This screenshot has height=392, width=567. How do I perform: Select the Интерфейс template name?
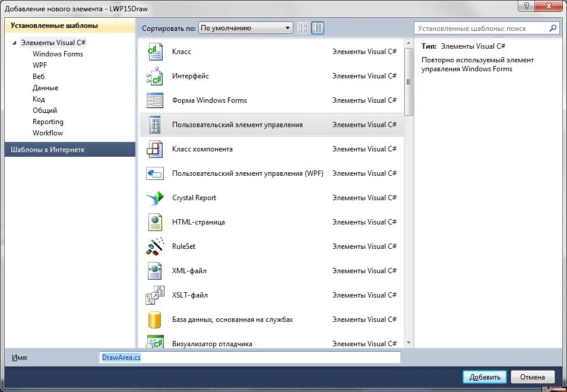[191, 76]
